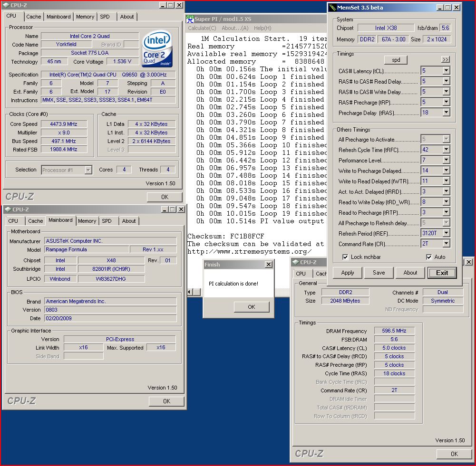Open Refresh Period (tREF) dropdown
Image resolution: width=476 pixels, height=466 pixels.
(446, 233)
